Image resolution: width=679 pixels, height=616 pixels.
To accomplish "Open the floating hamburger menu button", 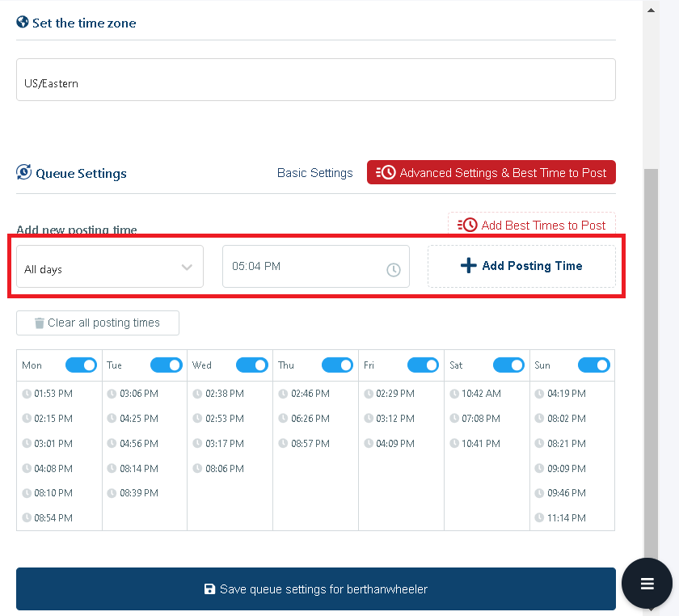I will click(647, 583).
